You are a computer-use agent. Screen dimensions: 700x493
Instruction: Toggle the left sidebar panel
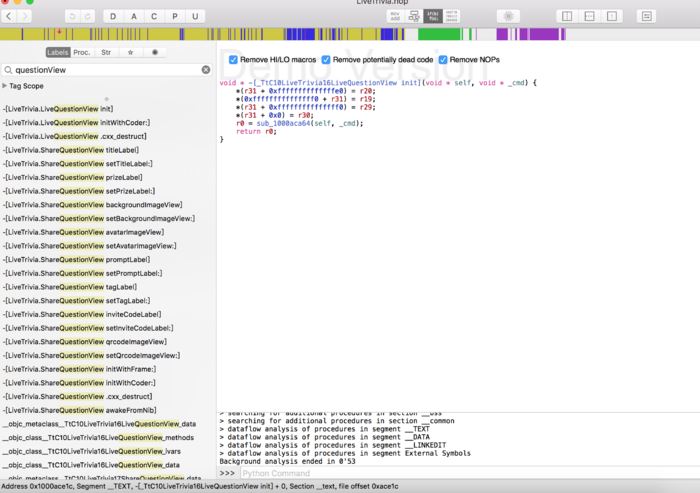pyautogui.click(x=567, y=17)
